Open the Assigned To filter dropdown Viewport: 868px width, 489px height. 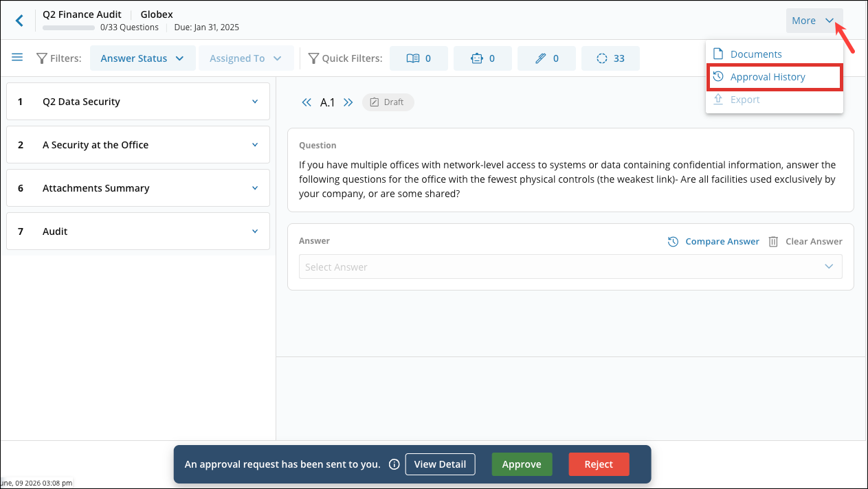(x=246, y=58)
